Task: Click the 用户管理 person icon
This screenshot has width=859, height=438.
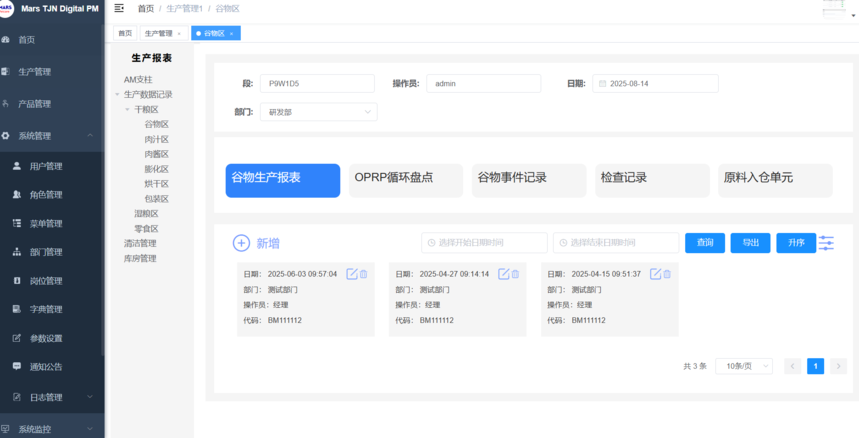Action: click(17, 166)
